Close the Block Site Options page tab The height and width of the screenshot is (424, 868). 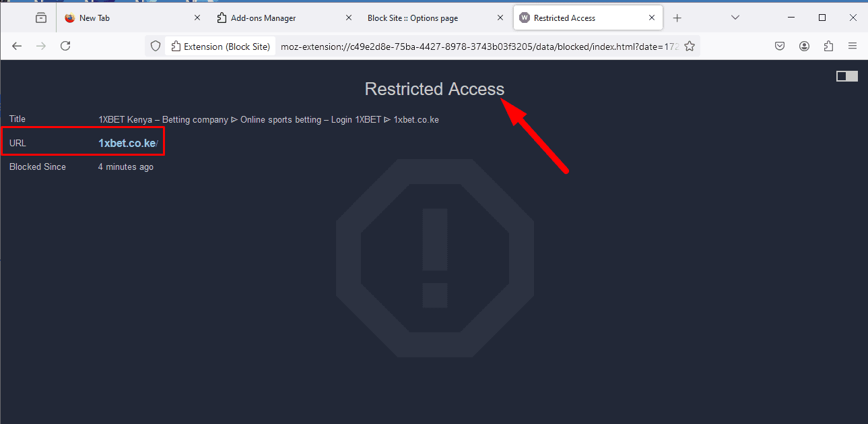point(500,18)
